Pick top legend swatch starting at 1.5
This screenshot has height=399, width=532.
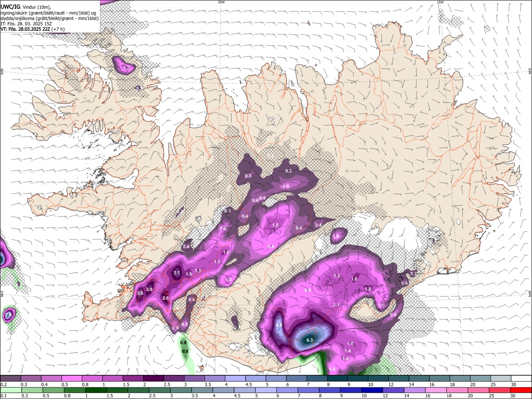(x=133, y=379)
